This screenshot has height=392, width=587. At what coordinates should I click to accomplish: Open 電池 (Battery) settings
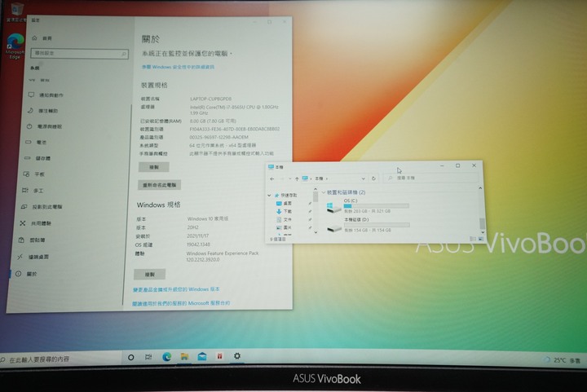[x=36, y=142]
